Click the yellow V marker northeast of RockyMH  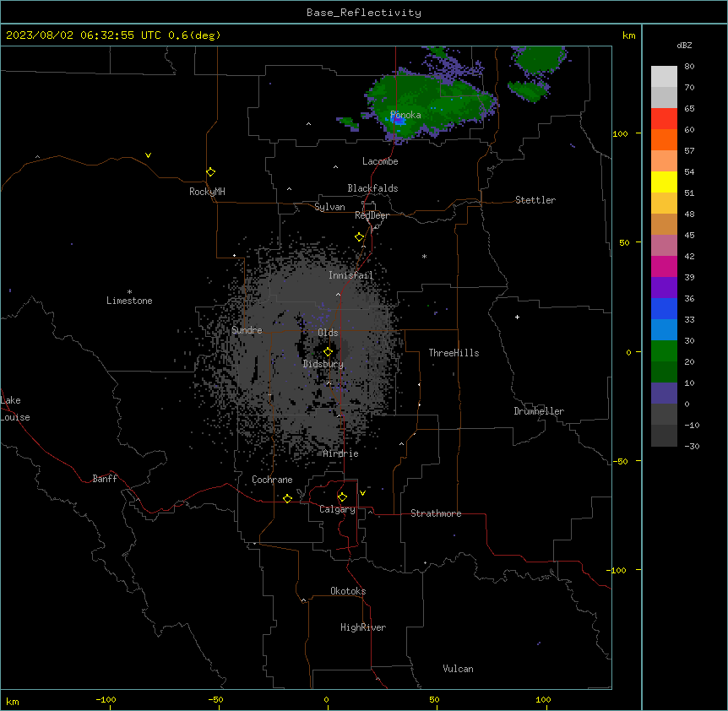[148, 155]
